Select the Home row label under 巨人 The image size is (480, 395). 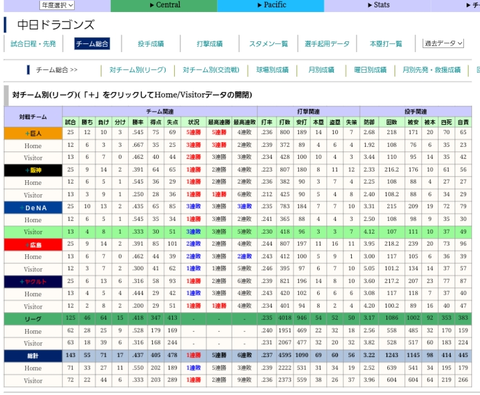tap(33, 146)
